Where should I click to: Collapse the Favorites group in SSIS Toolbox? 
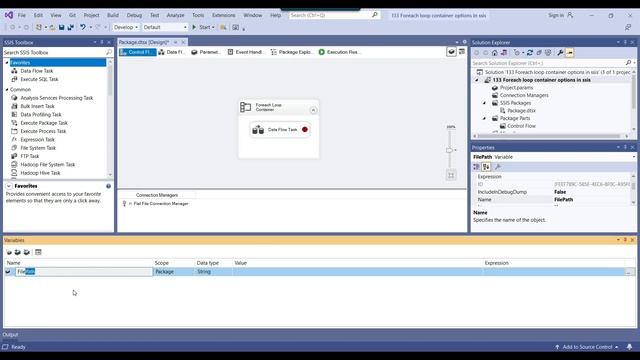[x=7, y=62]
